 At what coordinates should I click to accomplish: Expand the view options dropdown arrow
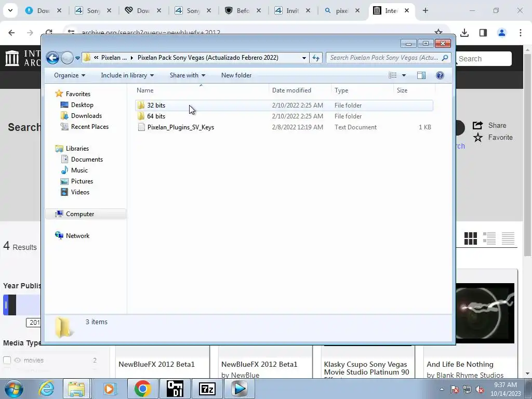point(404,75)
